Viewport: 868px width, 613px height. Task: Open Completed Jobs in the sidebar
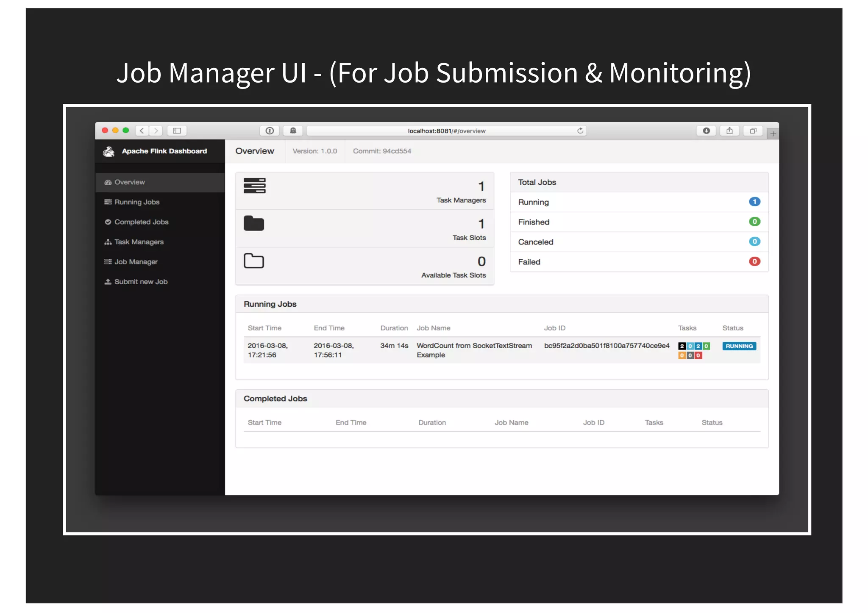click(x=160, y=222)
